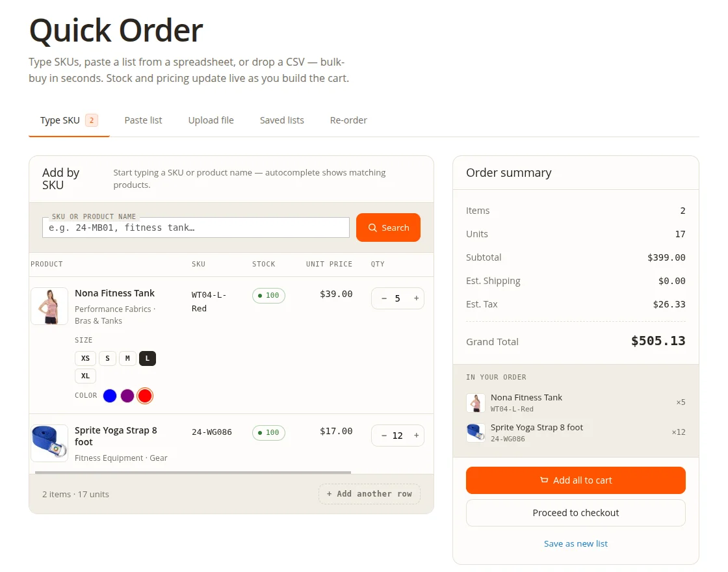Image resolution: width=728 pixels, height=572 pixels.
Task: Click the Est. Shipping value $0.00
Action: pos(672,281)
